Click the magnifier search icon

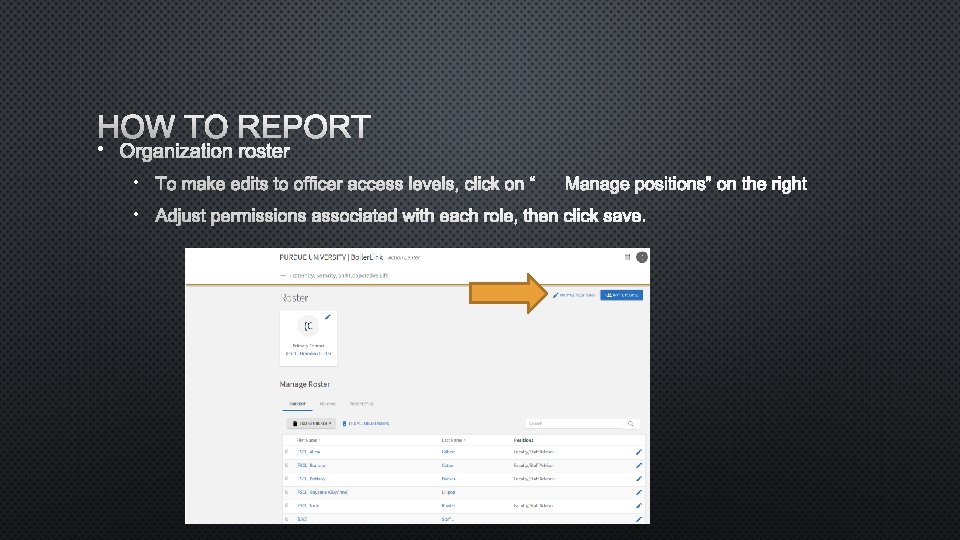(631, 423)
